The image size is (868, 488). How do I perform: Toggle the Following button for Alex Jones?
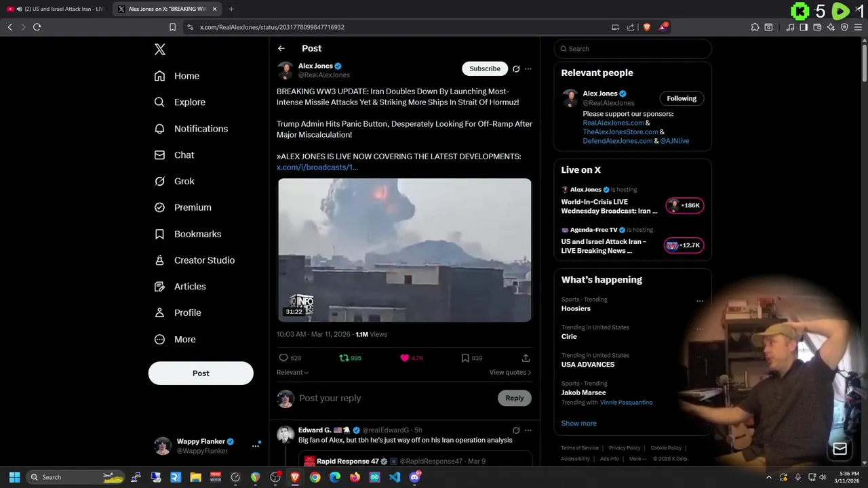(x=682, y=98)
